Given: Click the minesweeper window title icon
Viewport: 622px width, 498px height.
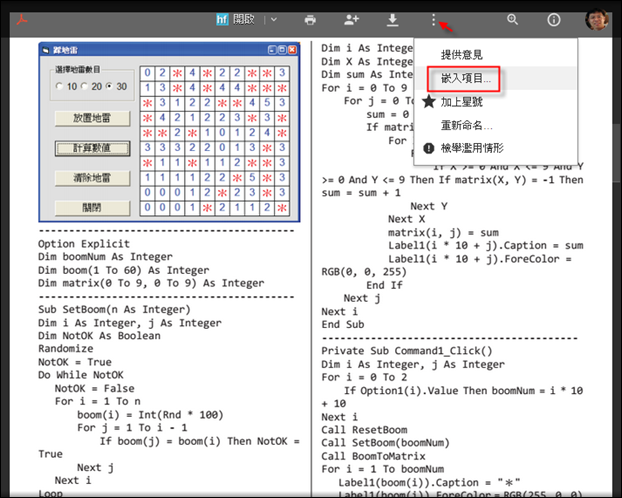Looking at the screenshot, I should click(x=46, y=50).
